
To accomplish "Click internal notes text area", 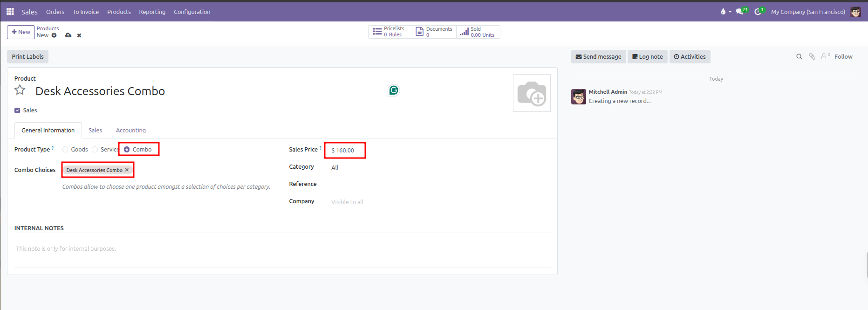I will (282, 249).
